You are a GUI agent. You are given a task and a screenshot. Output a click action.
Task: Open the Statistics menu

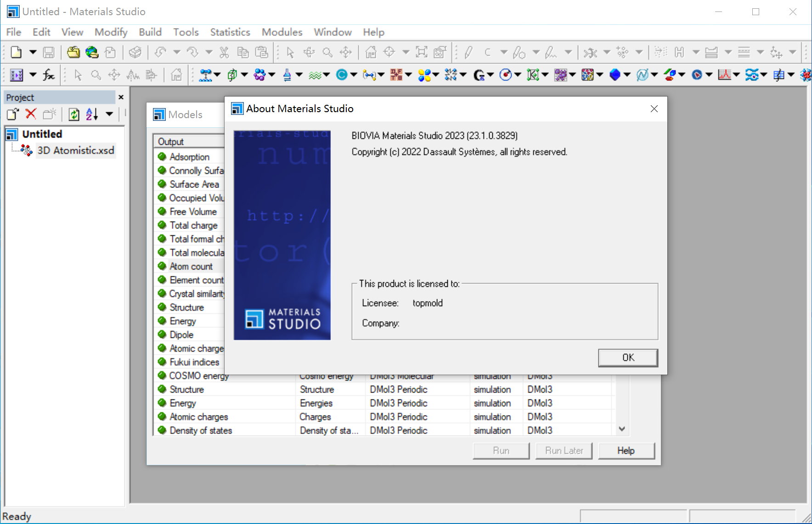pyautogui.click(x=230, y=32)
